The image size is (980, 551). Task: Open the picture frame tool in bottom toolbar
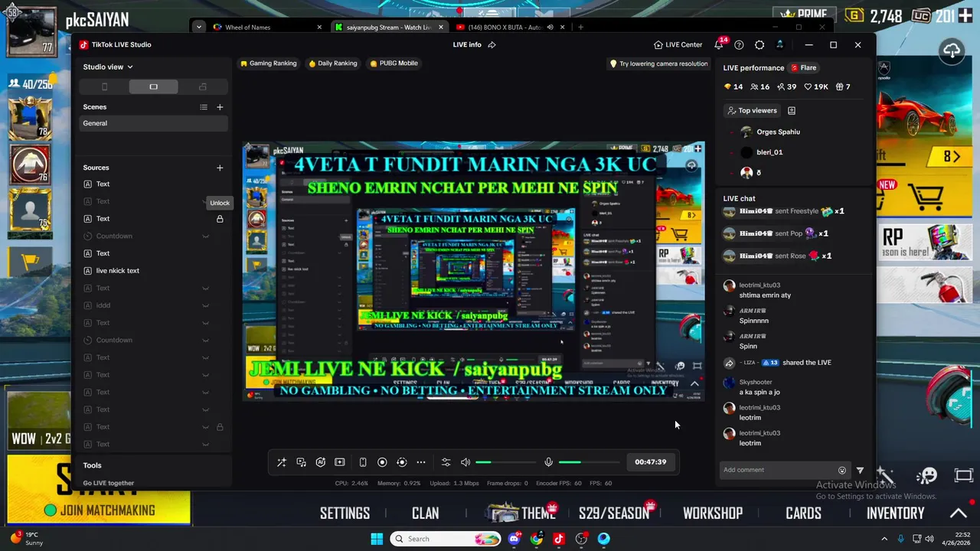point(340,462)
